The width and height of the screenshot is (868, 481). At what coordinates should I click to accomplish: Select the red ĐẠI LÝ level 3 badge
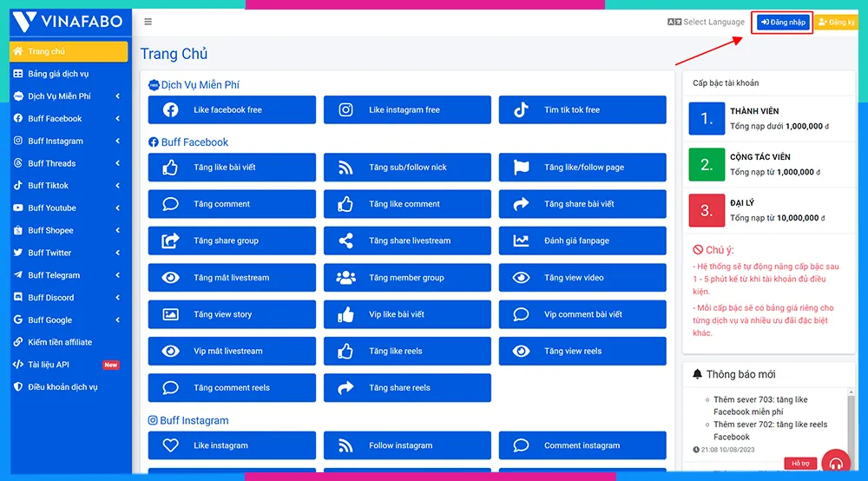point(707,210)
